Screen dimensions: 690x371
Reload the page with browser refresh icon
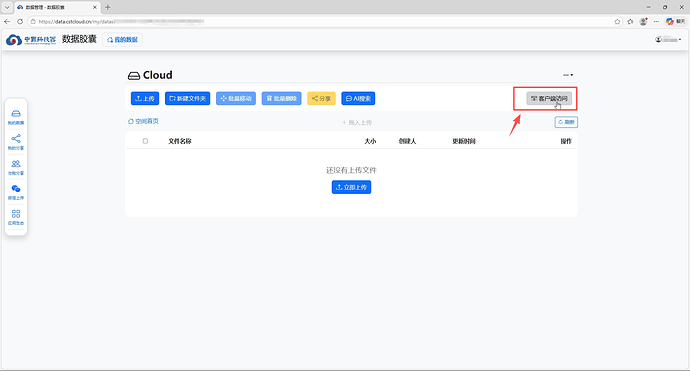20,21
